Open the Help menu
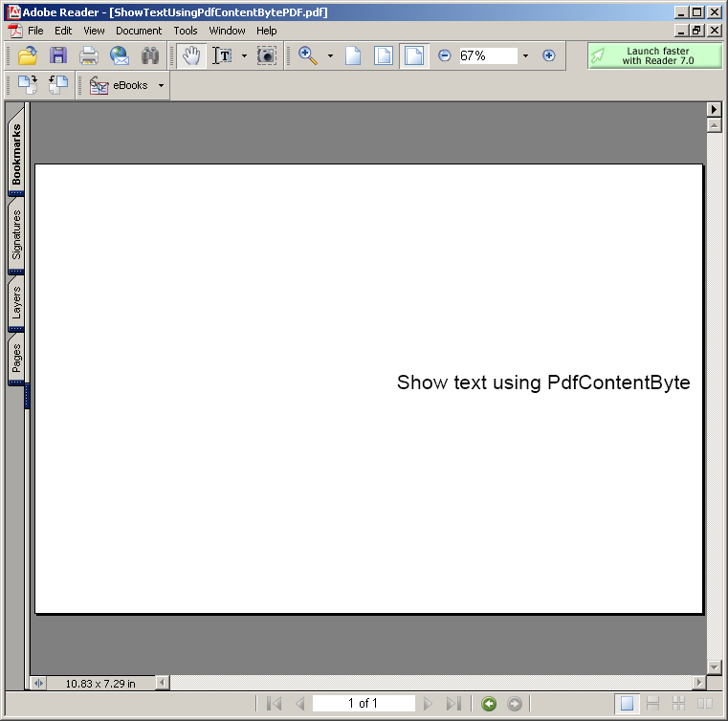This screenshot has width=728, height=721. pos(267,31)
